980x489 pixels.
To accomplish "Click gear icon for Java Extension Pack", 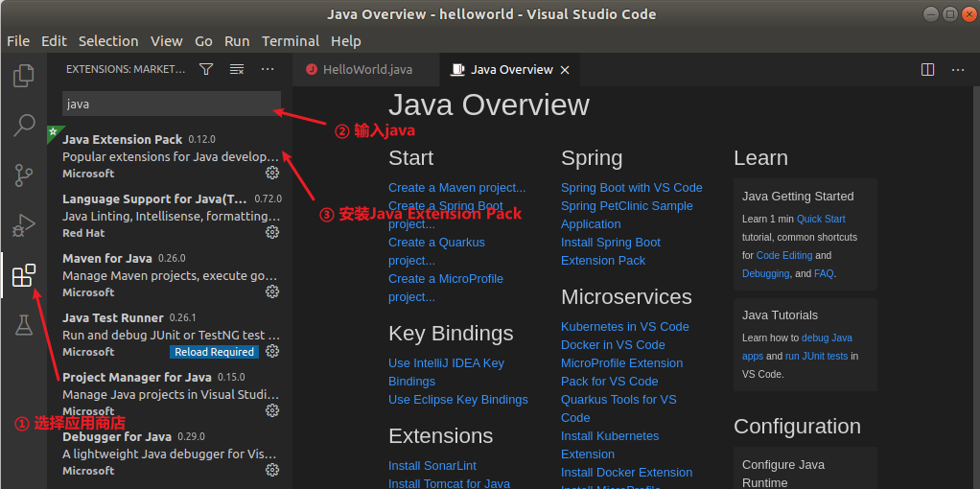I will tap(272, 173).
